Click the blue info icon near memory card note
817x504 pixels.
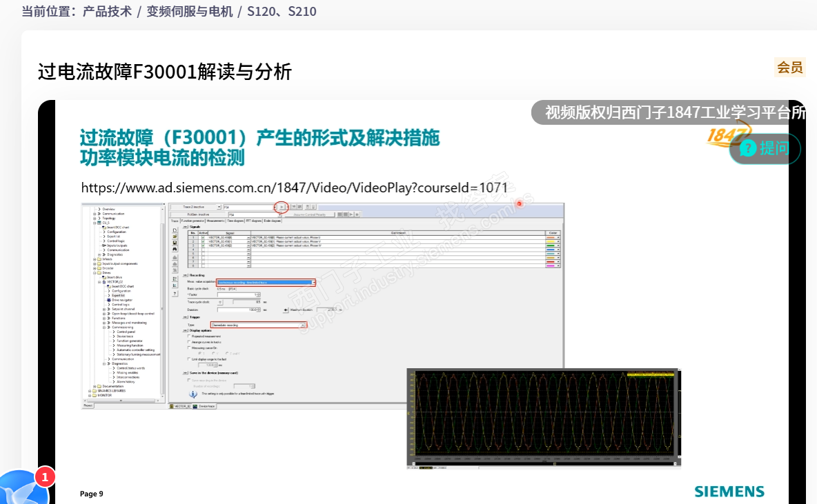tap(193, 394)
